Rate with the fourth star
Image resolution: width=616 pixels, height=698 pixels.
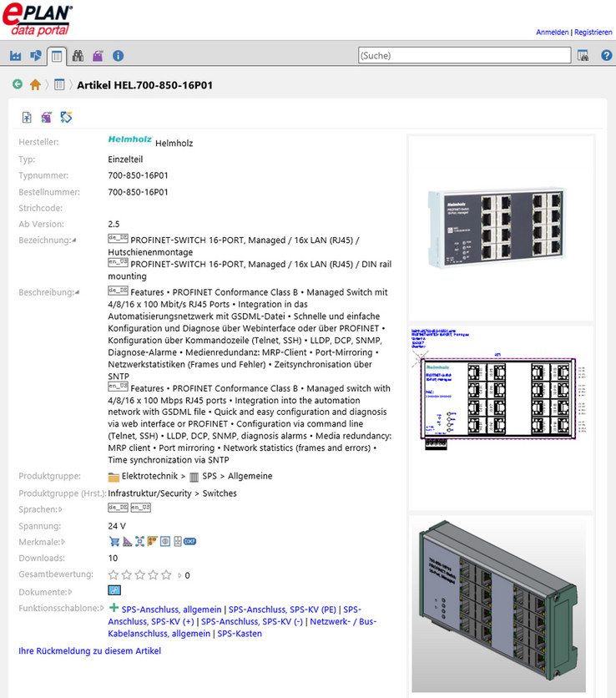(153, 574)
